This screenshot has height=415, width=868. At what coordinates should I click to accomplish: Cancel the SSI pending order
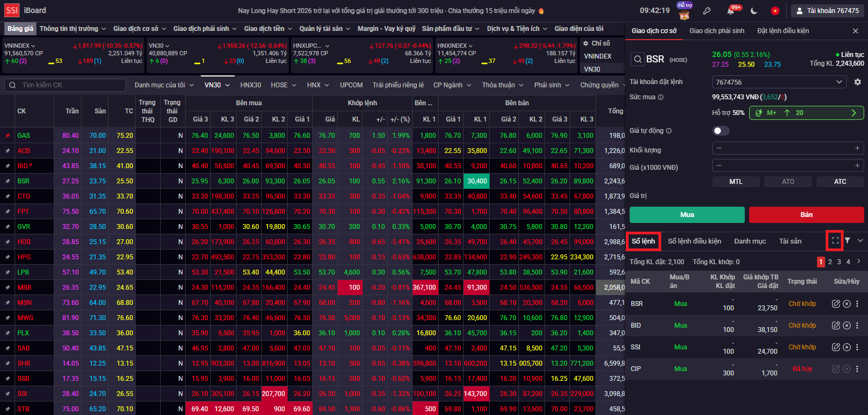tap(846, 347)
